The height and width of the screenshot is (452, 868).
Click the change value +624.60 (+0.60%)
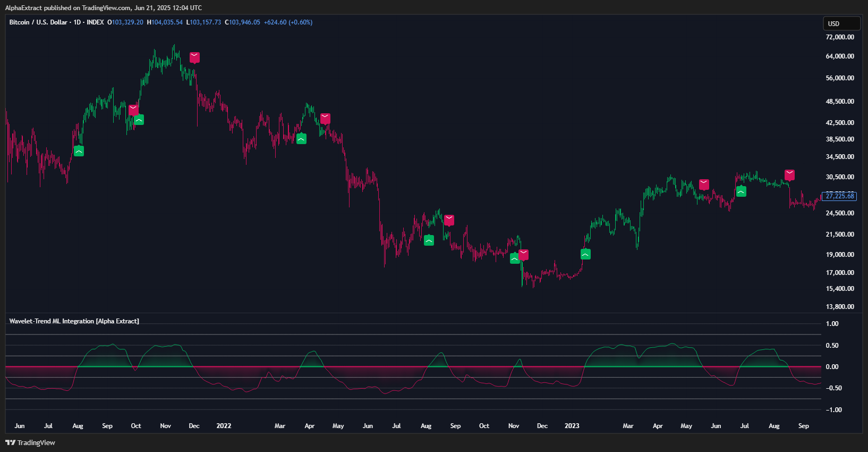(288, 22)
